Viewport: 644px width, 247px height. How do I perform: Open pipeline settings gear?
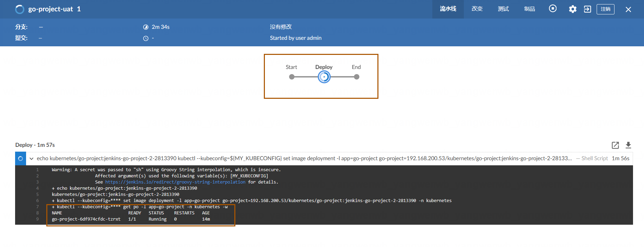tap(573, 9)
